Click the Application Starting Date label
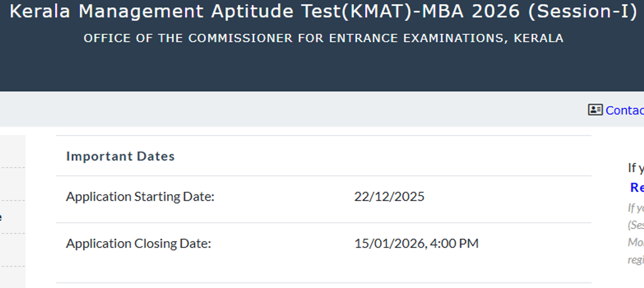The width and height of the screenshot is (644, 288). pyautogui.click(x=140, y=197)
